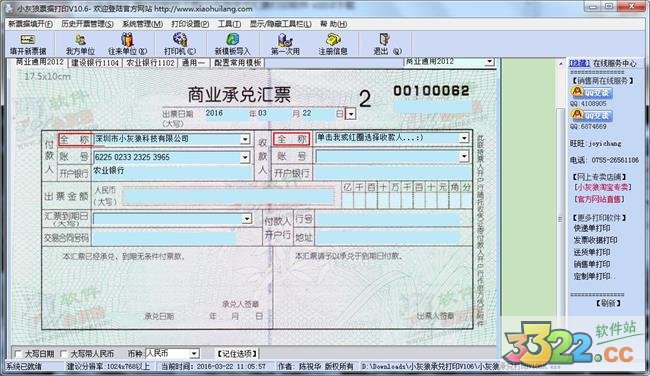Click the payer 开户银行 field with 农业银行
The width and height of the screenshot is (650, 376).
click(172, 172)
